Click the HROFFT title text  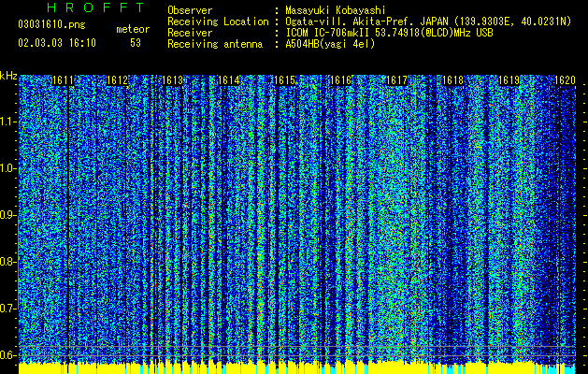click(x=96, y=7)
